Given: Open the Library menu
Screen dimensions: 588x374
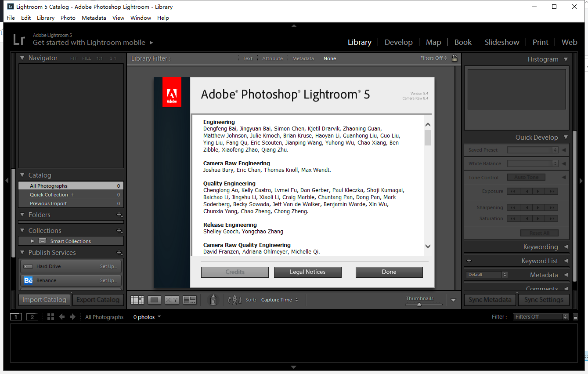Looking at the screenshot, I should point(46,18).
